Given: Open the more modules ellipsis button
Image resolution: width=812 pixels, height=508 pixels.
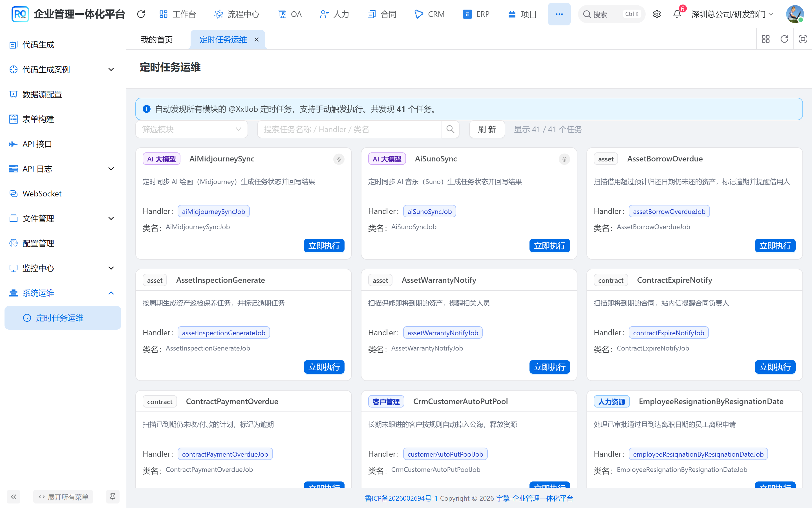Looking at the screenshot, I should pos(559,14).
